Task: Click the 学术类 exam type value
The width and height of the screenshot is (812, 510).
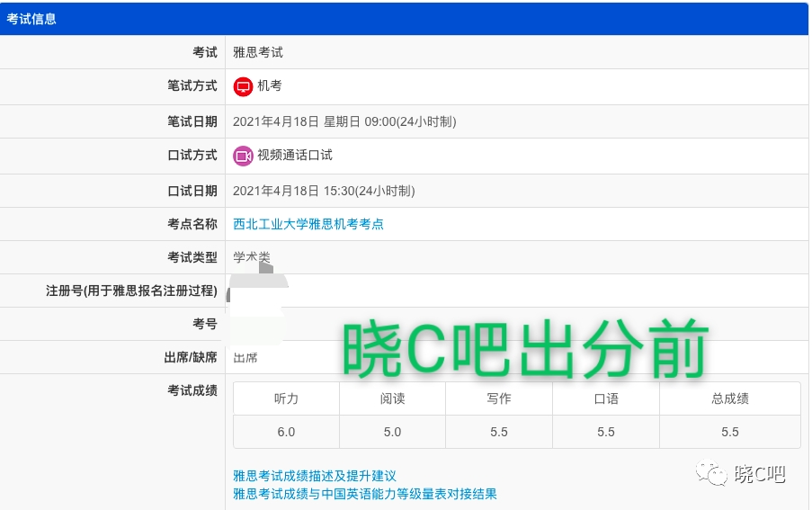Action: pos(252,257)
